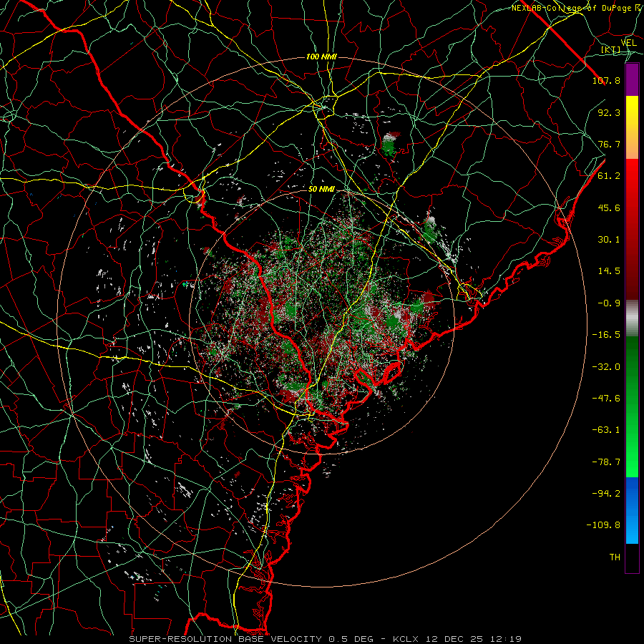Image resolution: width=644 pixels, height=644 pixels.
Task: Click the -32.0 velocity scale value
Action: coord(606,367)
